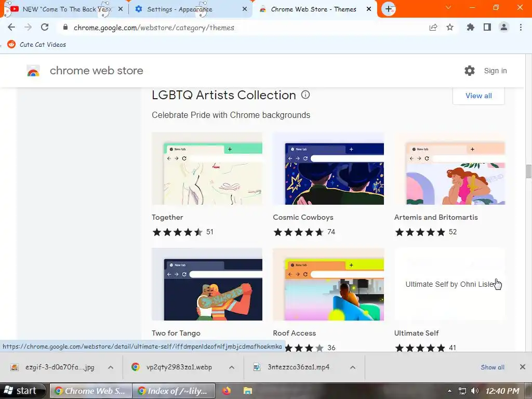Expand options for ezgif jpg download
Screen dimensions: 532x399
[x=111, y=367]
